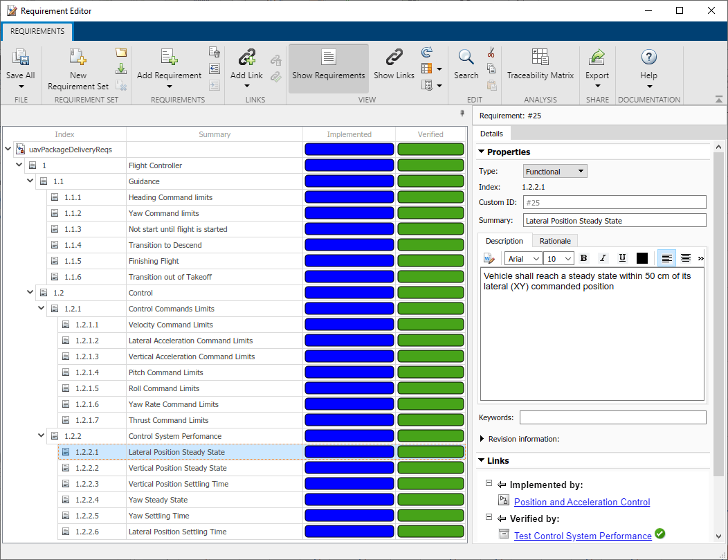The width and height of the screenshot is (728, 560).
Task: Select the REQUIREMENTS ribbon tab
Action: point(37,32)
